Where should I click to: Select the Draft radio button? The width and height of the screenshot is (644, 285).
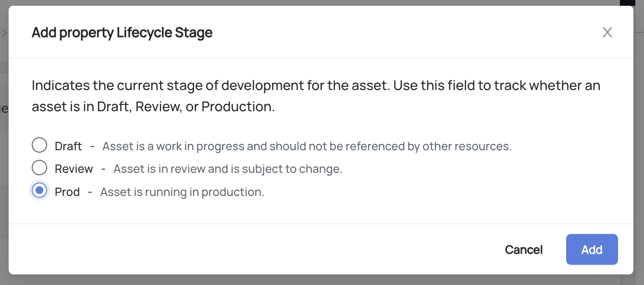click(x=39, y=145)
